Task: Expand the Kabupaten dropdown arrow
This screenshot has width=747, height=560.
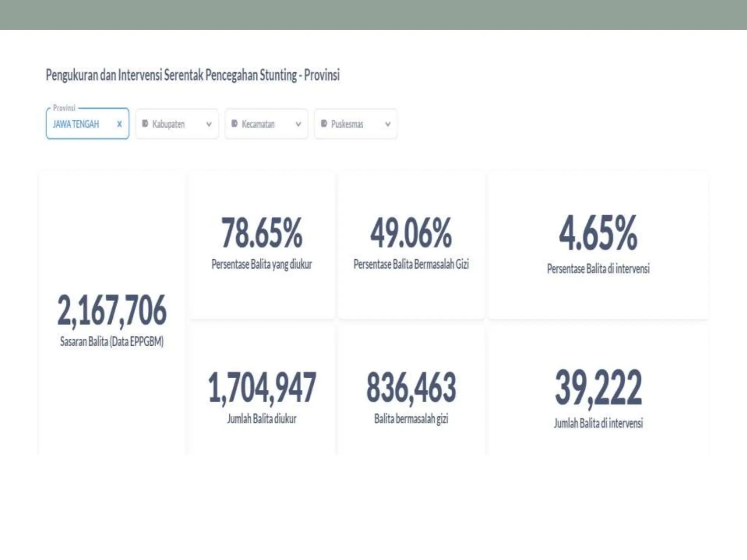Action: pyautogui.click(x=209, y=124)
